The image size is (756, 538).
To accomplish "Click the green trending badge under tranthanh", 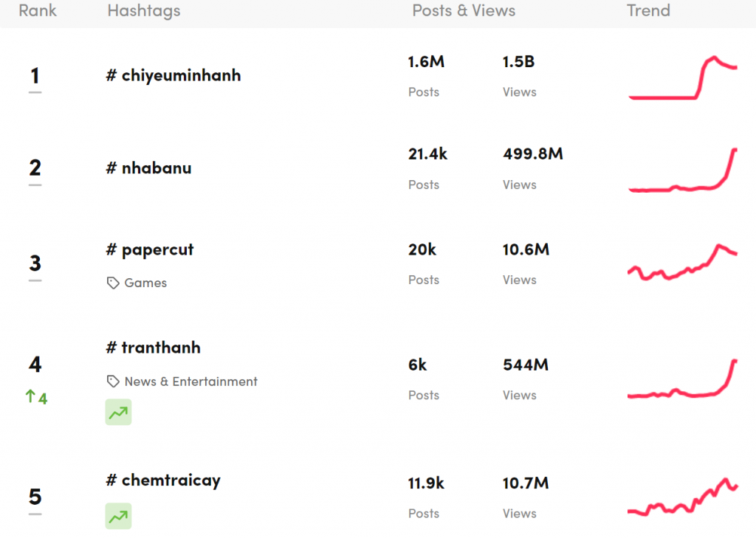I will 118,413.
